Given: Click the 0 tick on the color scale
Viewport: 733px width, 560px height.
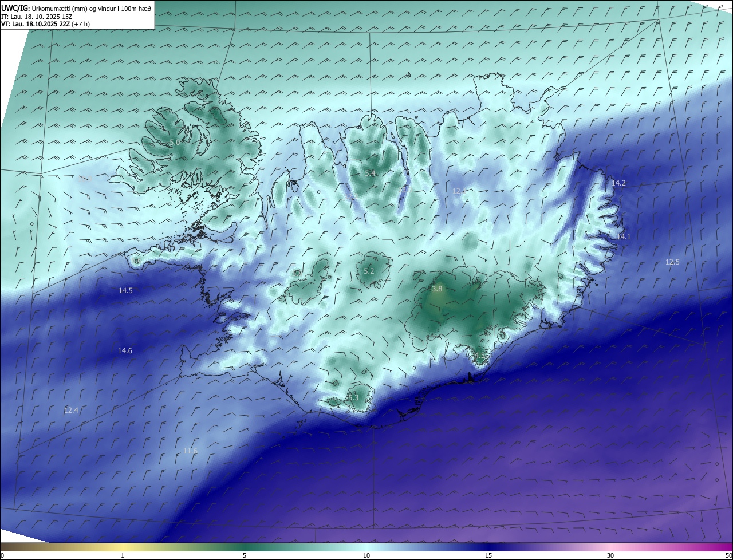Looking at the screenshot, I should pyautogui.click(x=2, y=555).
